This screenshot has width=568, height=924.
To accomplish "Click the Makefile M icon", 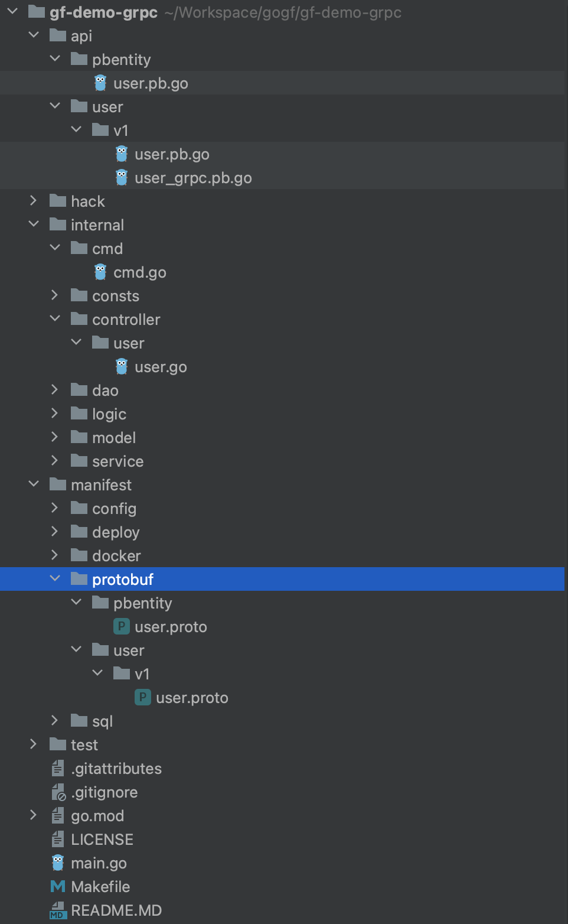I will coord(58,886).
